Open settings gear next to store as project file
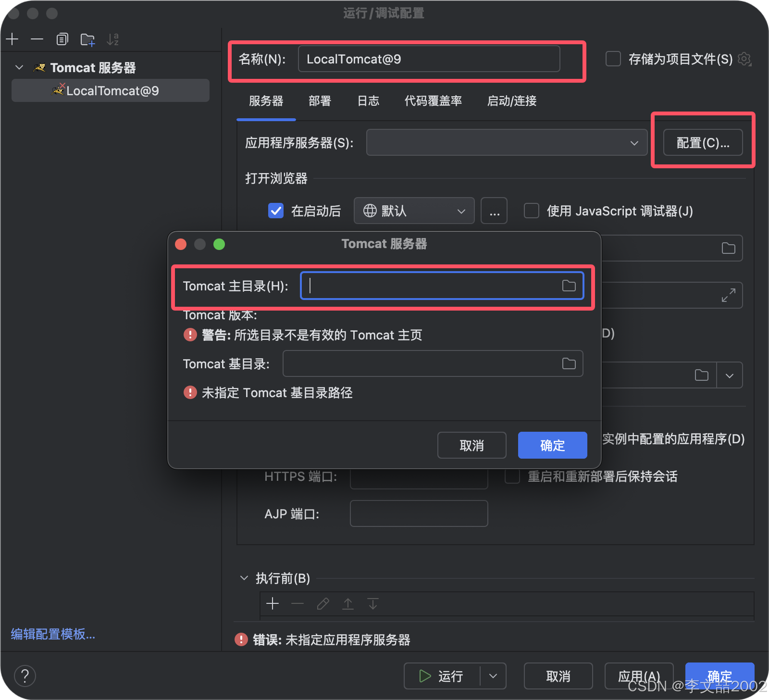Screen dimensions: 769x700 (x=744, y=59)
